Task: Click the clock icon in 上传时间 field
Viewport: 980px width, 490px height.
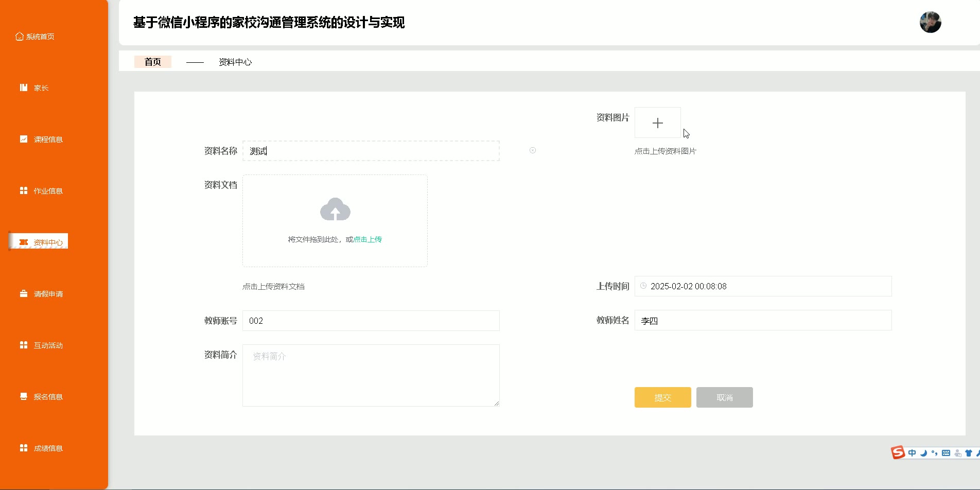Action: click(643, 286)
